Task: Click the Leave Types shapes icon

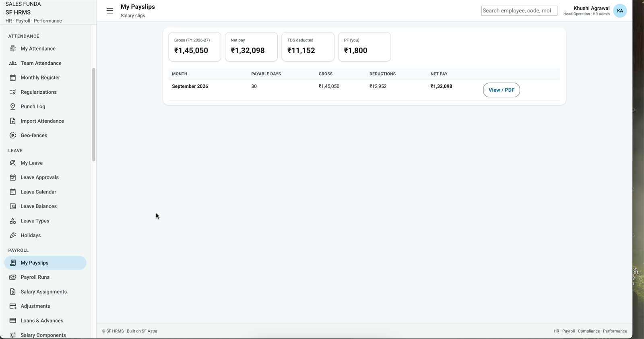Action: tap(13, 221)
